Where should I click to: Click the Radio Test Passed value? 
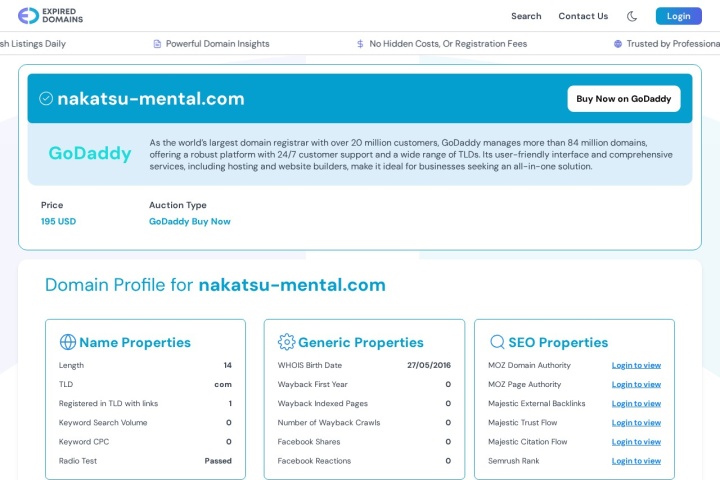click(x=218, y=461)
